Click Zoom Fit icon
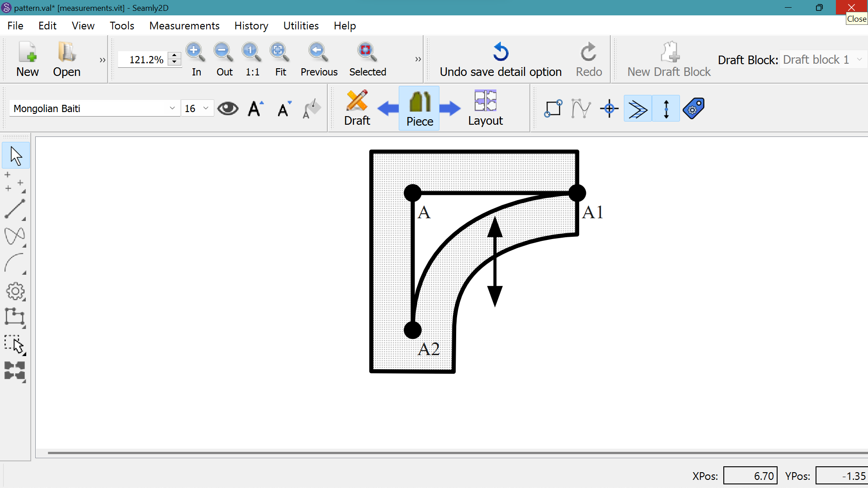The image size is (868, 488). (x=280, y=53)
